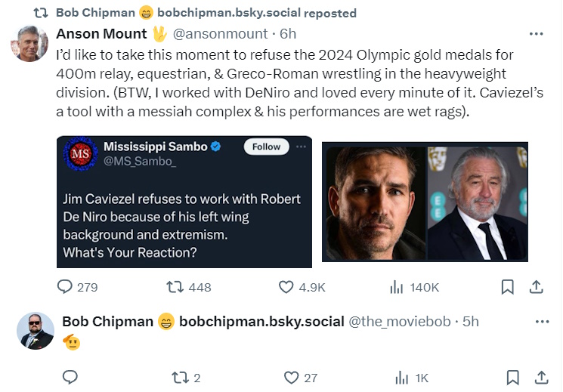Open the Caviezel and De Niro photo
The height and width of the screenshot is (392, 563).
425,202
